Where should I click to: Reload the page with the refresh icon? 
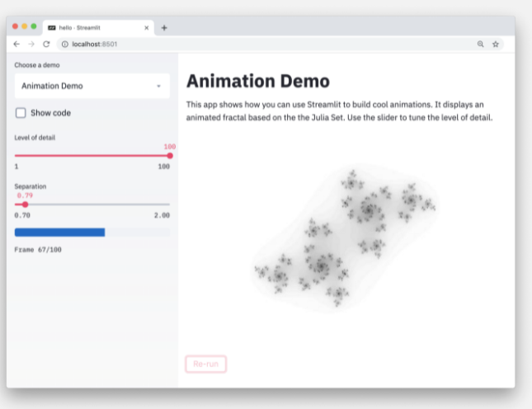pyautogui.click(x=46, y=44)
